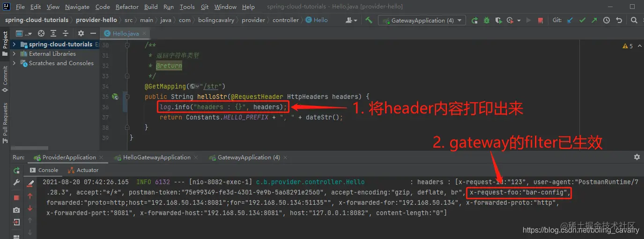Click rerun icon in Run tool window

pyautogui.click(x=16, y=170)
